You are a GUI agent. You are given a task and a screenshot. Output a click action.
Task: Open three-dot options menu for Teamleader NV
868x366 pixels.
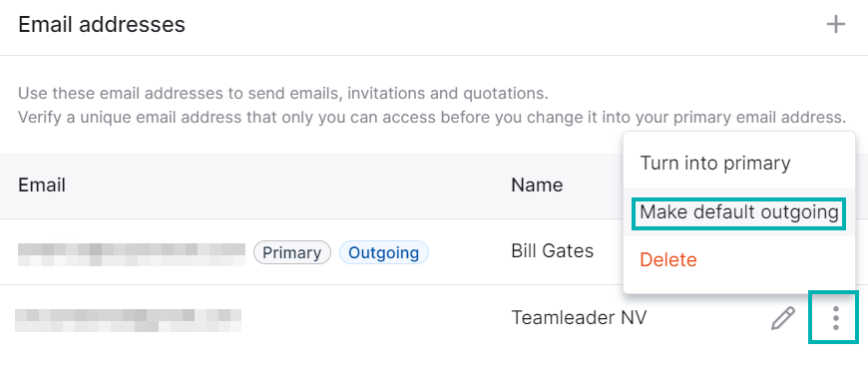click(835, 318)
